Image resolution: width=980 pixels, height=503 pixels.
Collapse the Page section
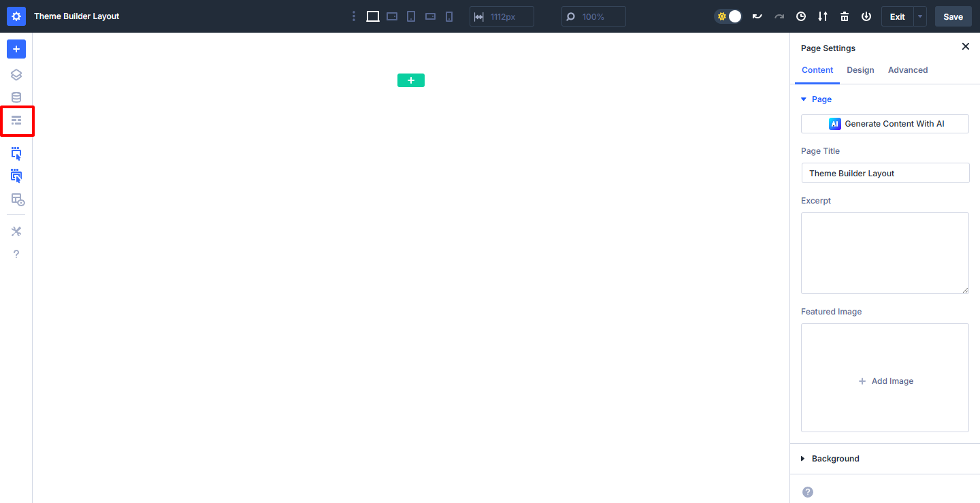pyautogui.click(x=817, y=99)
